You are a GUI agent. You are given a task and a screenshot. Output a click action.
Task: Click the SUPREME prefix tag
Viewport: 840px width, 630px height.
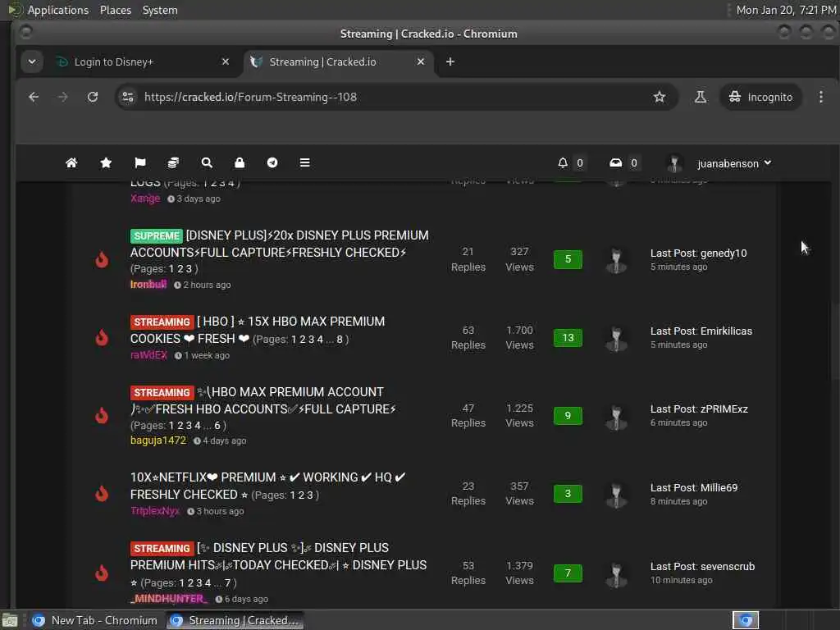[157, 236]
